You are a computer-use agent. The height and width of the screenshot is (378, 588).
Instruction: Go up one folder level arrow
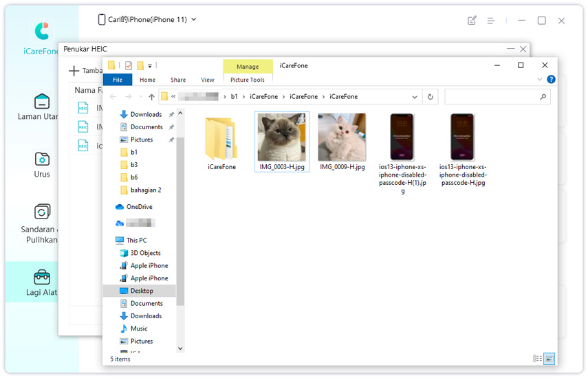151,97
